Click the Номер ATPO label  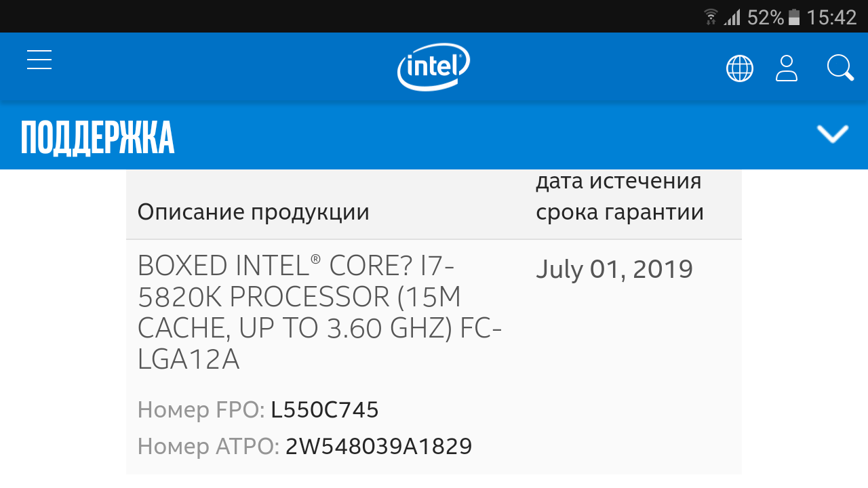(x=208, y=446)
